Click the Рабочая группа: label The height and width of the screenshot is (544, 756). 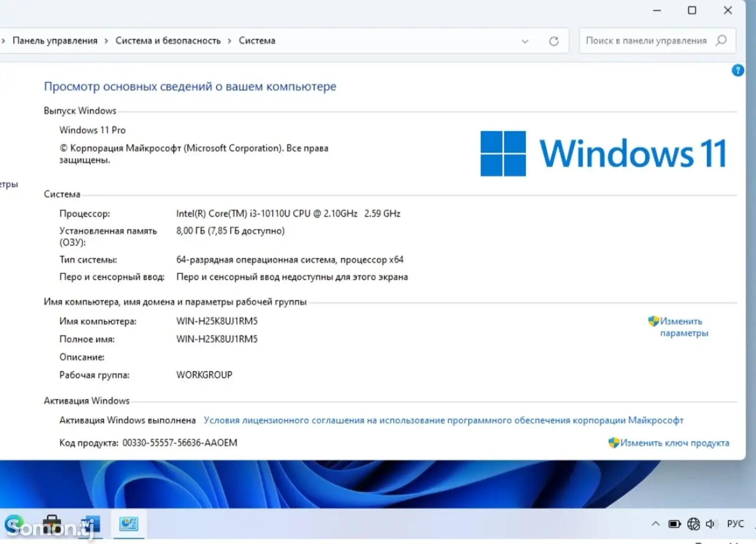(94, 375)
